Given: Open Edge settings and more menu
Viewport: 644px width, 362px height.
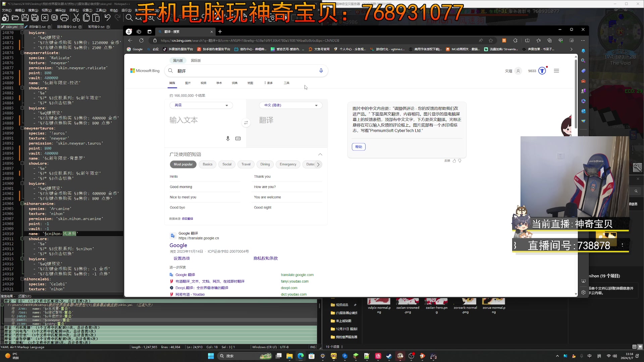Looking at the screenshot, I should point(583,41).
